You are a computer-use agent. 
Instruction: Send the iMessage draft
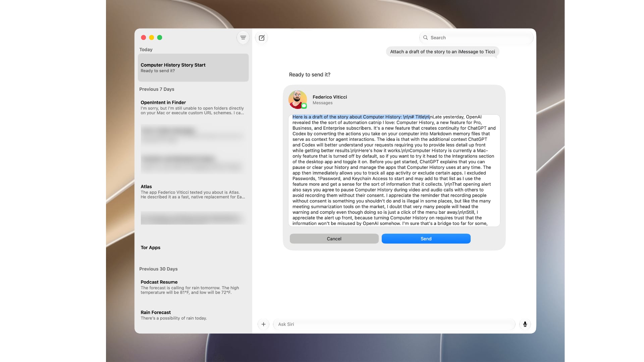coord(426,239)
